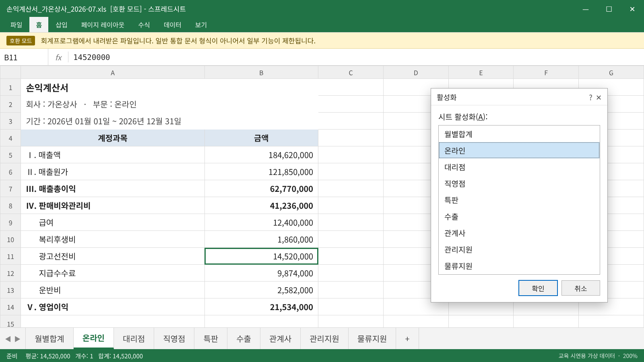The image size is (644, 362).
Task: Add a new sheet with plus button
Action: coord(407,339)
